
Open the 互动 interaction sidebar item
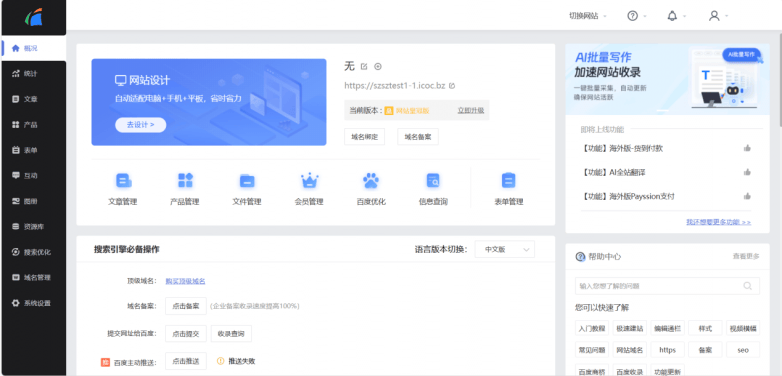pos(33,176)
